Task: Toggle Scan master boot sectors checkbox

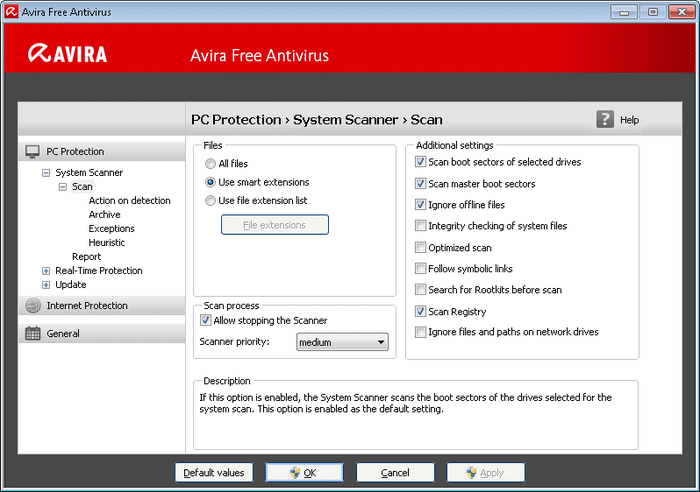Action: pos(420,183)
